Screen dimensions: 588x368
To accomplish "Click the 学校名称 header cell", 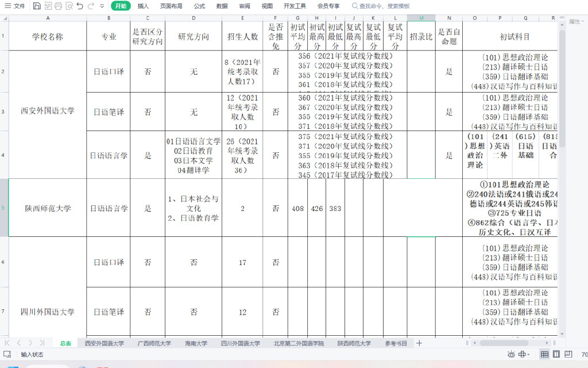I will [x=48, y=36].
